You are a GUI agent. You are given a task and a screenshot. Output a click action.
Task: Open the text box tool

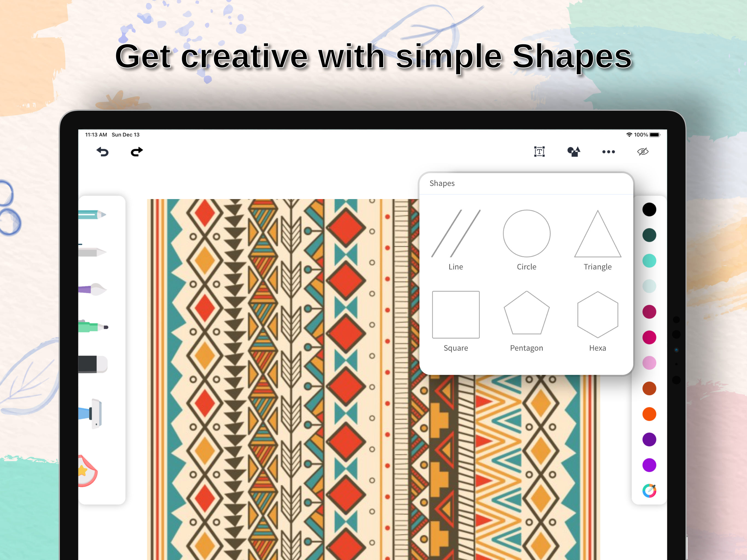tap(539, 152)
